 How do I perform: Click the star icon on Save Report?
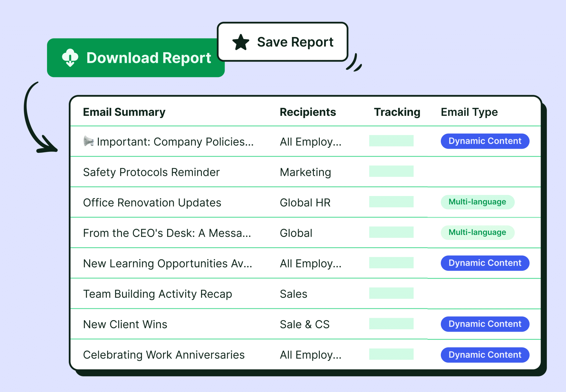coord(241,42)
